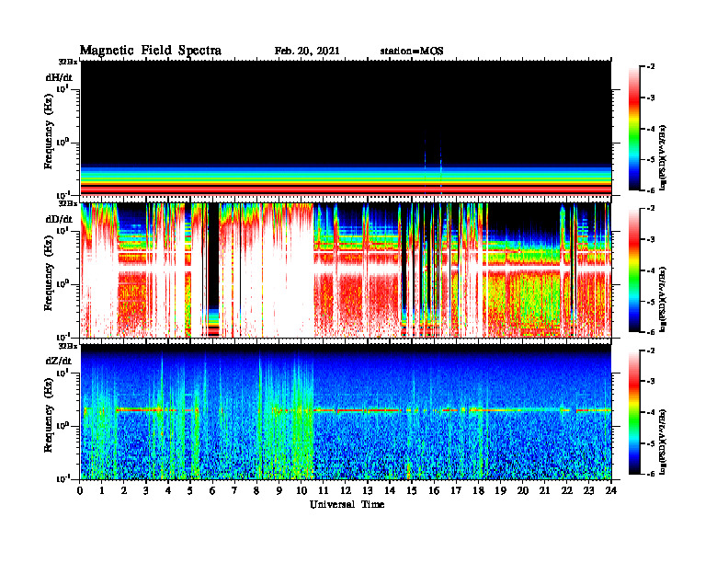Click hour tick label "8" on time axis
Image resolution: width=728 pixels, height=563 pixels.
point(256,491)
